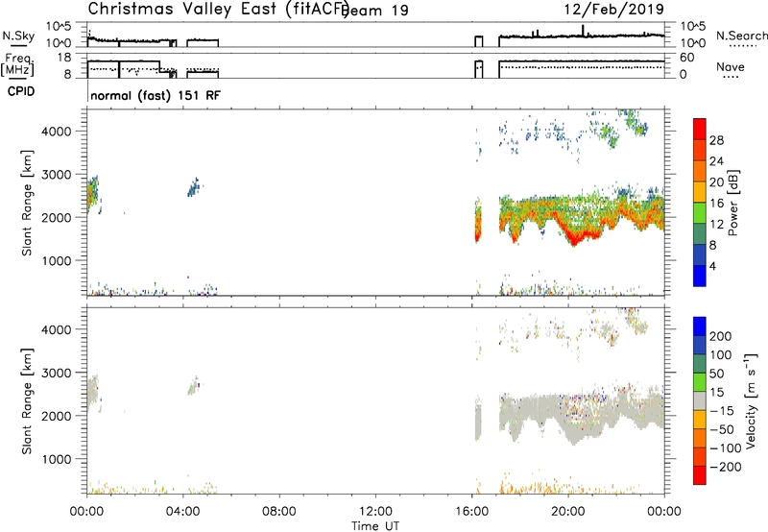Click the 'Christmas Valley East (fitACF)' title
Screen dimensions: 768x532
click(x=219, y=10)
